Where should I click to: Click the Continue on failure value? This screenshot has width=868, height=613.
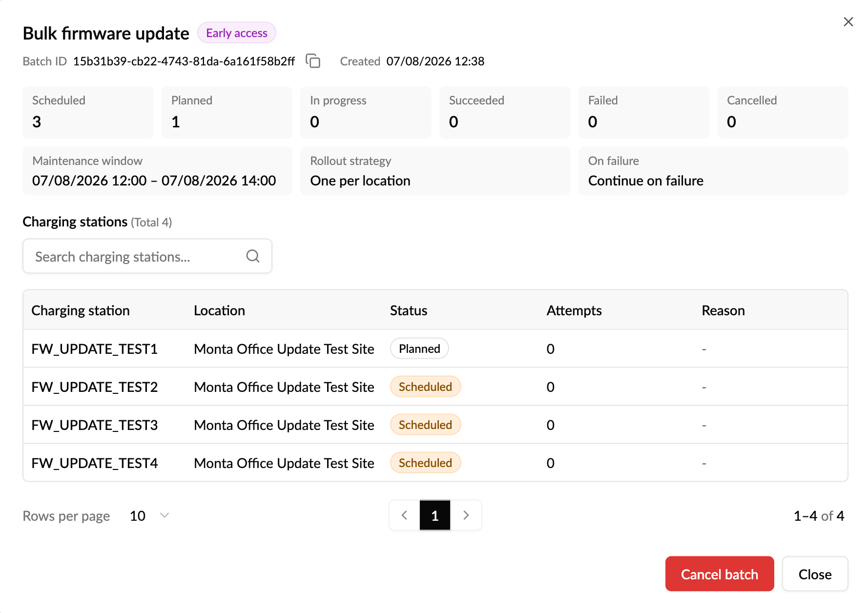(646, 181)
